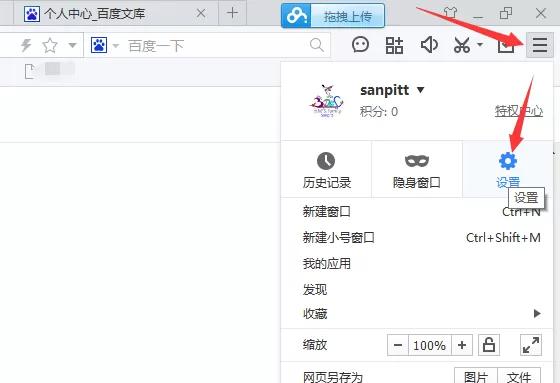Click the scissors screenshot tool icon
The width and height of the screenshot is (560, 383).
(x=462, y=45)
